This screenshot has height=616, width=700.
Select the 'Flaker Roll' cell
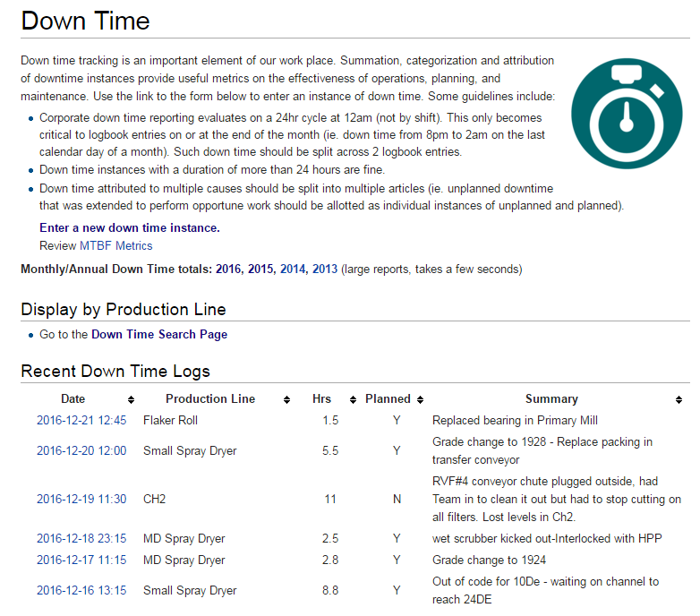(170, 420)
